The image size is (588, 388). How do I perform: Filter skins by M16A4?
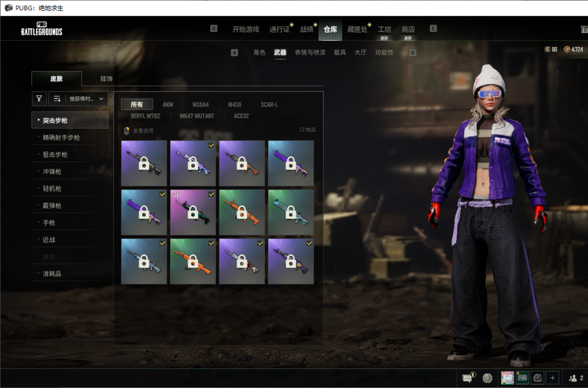[200, 104]
